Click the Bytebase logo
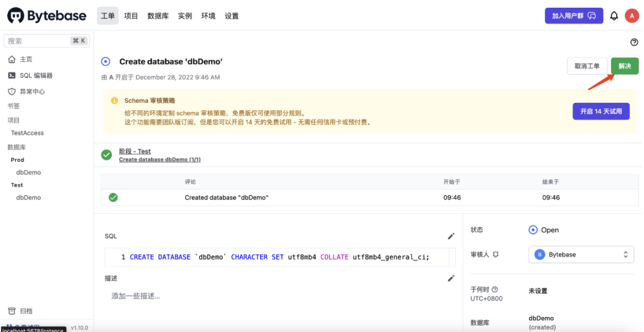Viewport: 644px width, 332px height. point(47,16)
